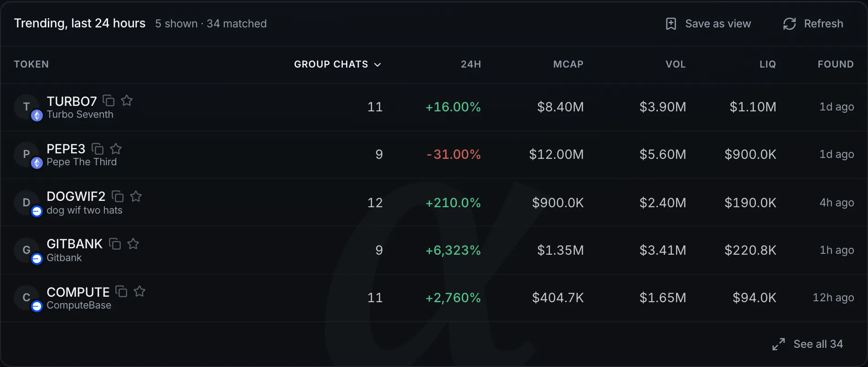Sort by the LIQ column header
This screenshot has width=868, height=367.
pyautogui.click(x=768, y=64)
